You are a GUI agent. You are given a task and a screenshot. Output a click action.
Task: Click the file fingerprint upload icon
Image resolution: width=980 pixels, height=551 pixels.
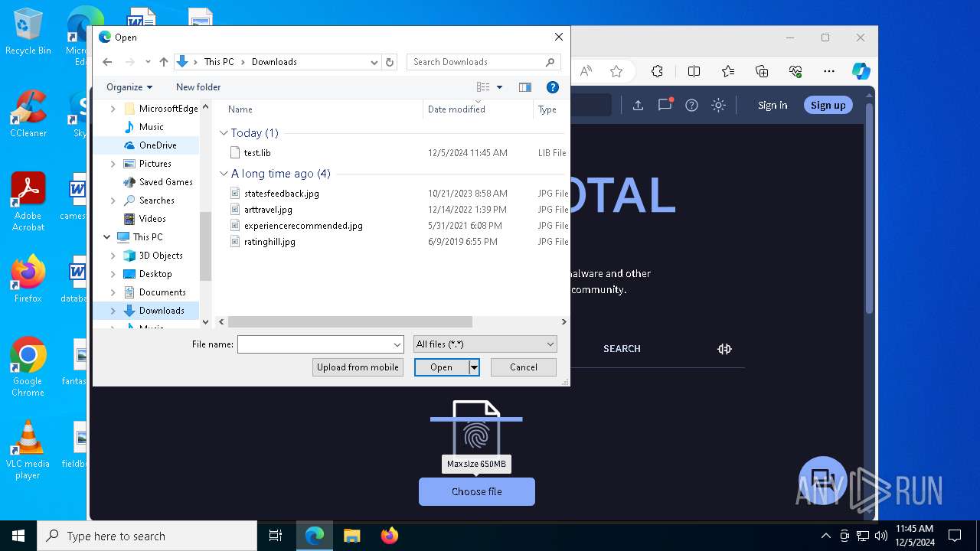[x=476, y=429]
